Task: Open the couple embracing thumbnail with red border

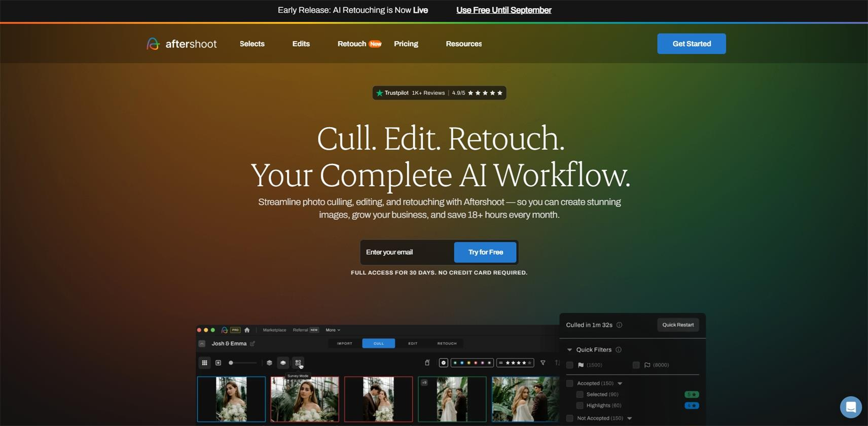Action: [x=378, y=399]
